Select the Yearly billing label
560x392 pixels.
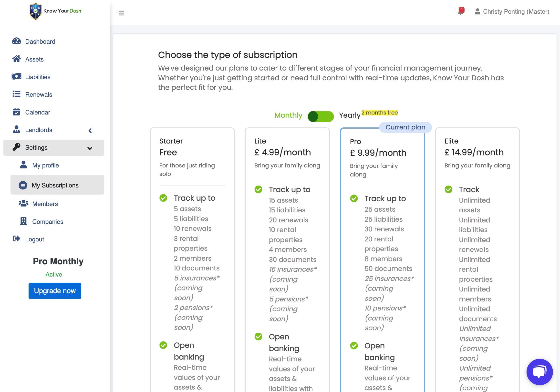tap(350, 115)
